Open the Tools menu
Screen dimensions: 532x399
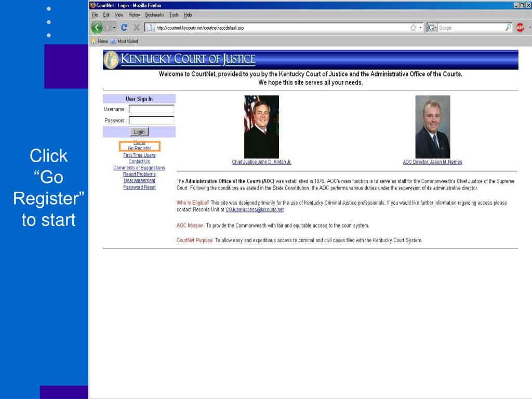tap(175, 15)
